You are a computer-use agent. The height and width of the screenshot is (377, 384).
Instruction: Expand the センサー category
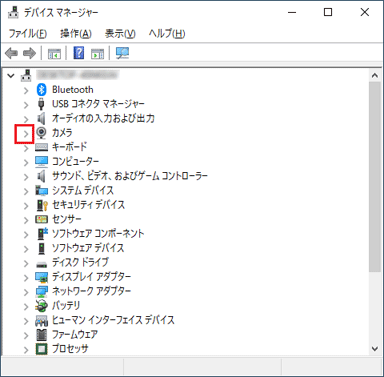pos(26,220)
